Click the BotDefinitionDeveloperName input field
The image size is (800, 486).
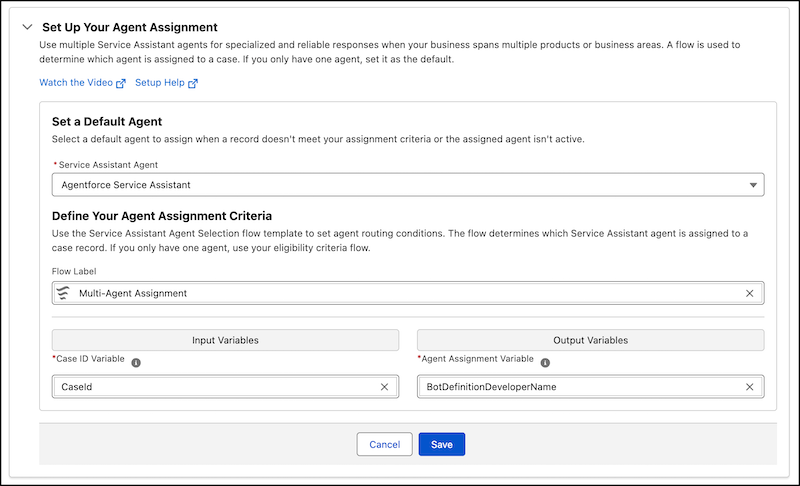coord(590,387)
